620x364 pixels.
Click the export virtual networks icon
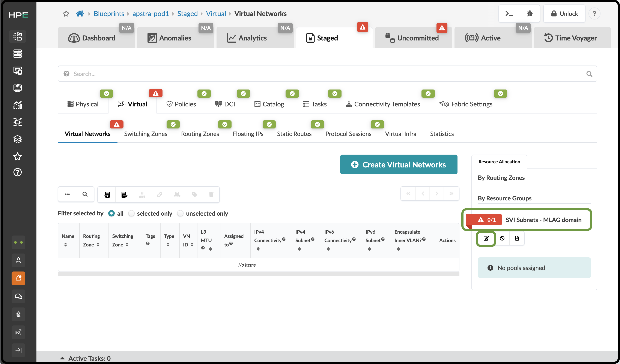124,194
